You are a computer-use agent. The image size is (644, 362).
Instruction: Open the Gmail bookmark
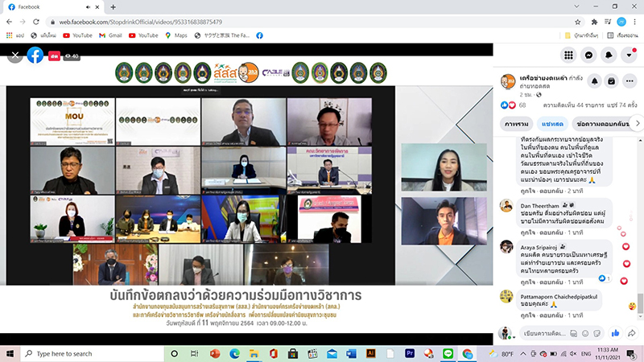click(110, 35)
